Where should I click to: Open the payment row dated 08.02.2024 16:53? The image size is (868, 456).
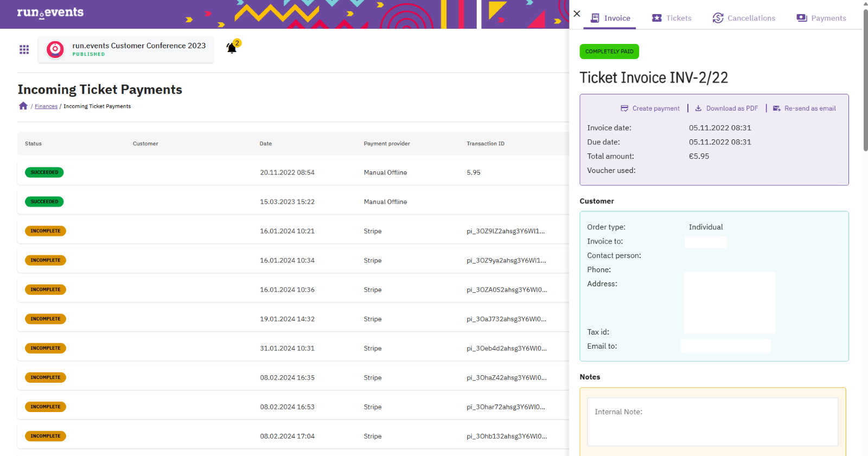click(293, 407)
